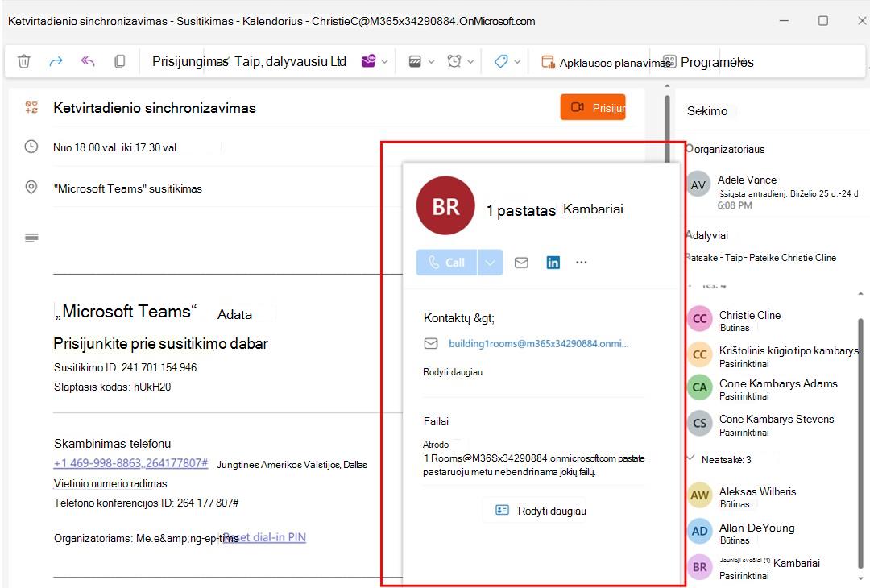Open 'Vietinio numerio radimas' link

click(110, 484)
